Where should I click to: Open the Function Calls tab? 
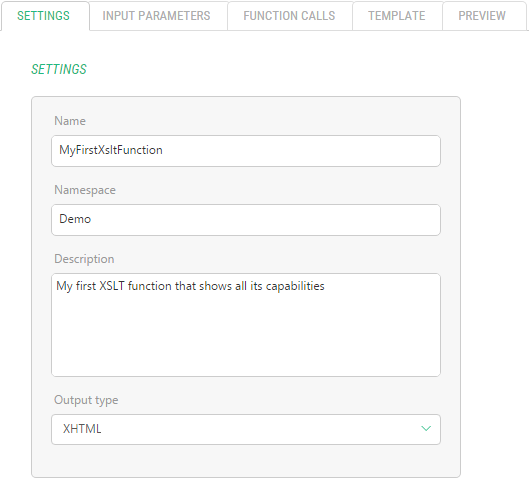click(289, 16)
